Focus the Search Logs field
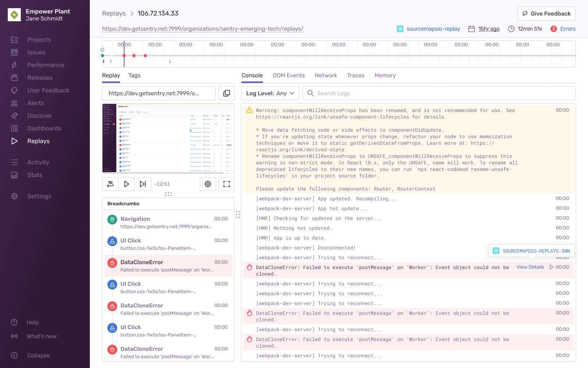The image size is (588, 368). coord(439,93)
